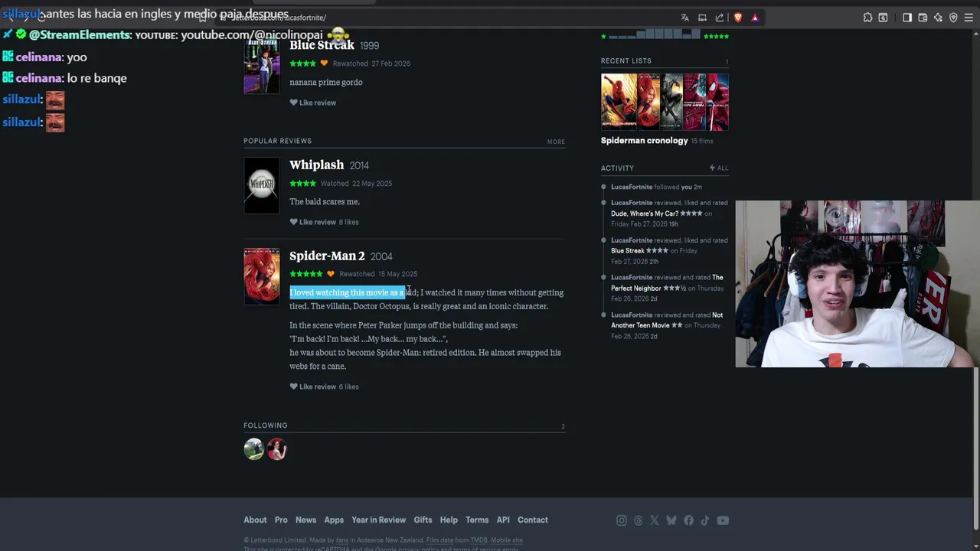Screen dimensions: 980x551
Task: Open the Brave VPN shield icon
Action: tap(953, 18)
